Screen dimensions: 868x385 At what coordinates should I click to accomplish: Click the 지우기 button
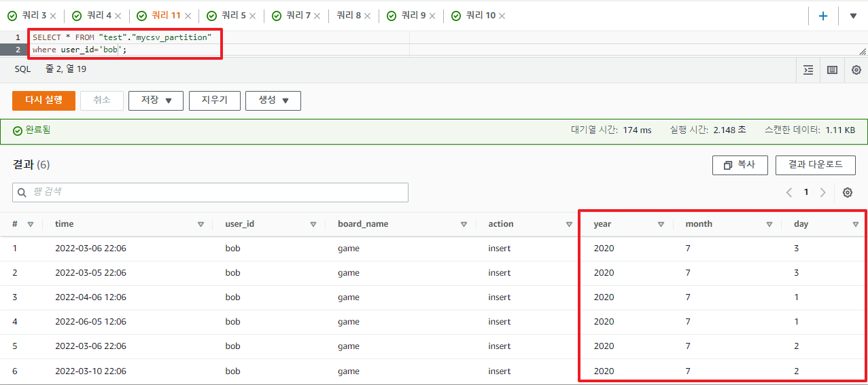point(214,100)
